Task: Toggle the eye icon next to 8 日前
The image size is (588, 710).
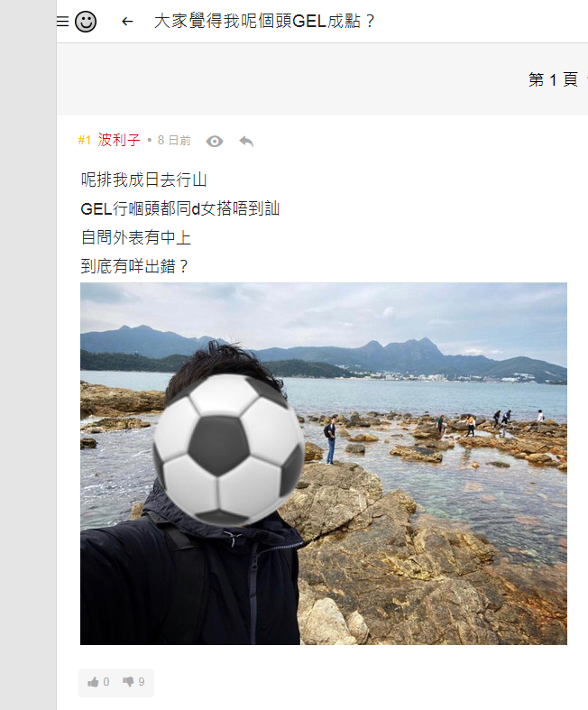Action: coord(215,142)
